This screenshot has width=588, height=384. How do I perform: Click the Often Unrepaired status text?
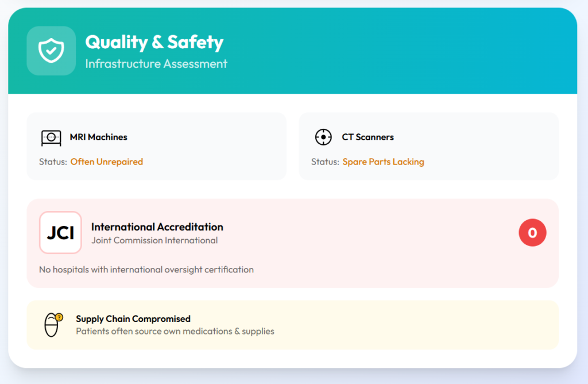(x=106, y=162)
